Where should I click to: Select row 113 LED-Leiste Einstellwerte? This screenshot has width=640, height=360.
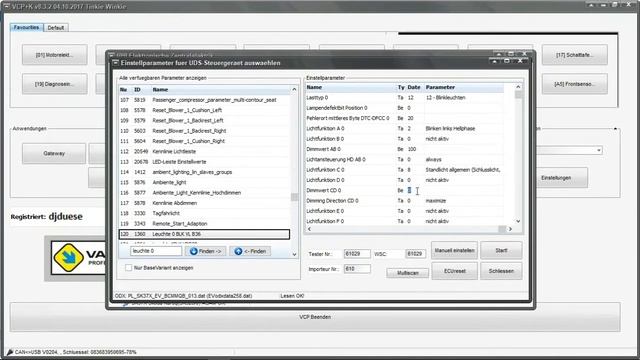coord(204,162)
